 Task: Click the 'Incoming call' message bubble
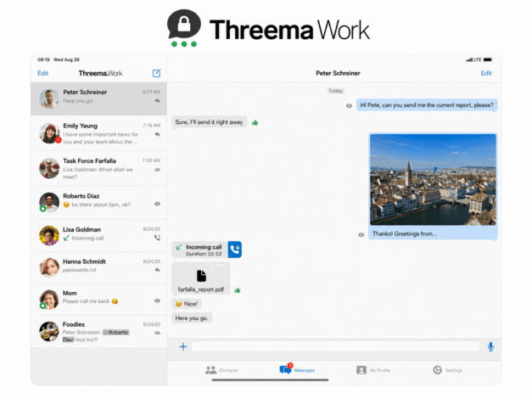(x=200, y=250)
